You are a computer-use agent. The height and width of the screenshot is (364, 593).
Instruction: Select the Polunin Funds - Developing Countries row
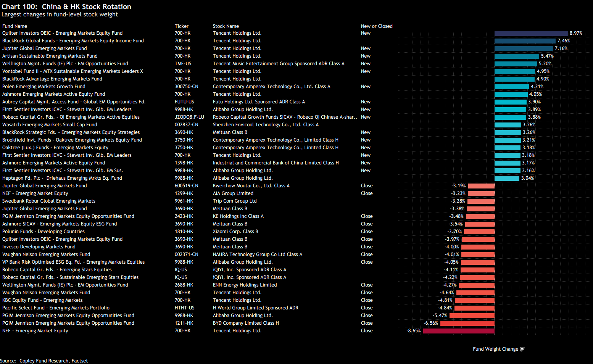(44, 232)
